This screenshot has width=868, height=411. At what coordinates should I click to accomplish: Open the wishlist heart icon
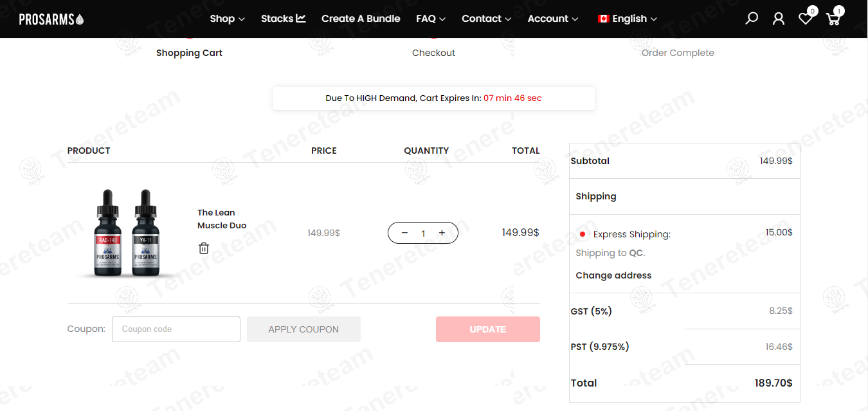pos(805,19)
